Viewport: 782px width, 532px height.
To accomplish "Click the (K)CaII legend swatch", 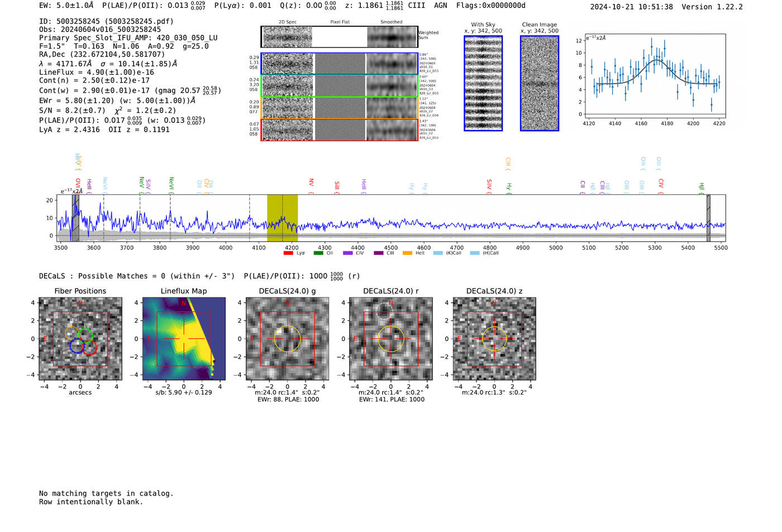I will click(x=438, y=253).
